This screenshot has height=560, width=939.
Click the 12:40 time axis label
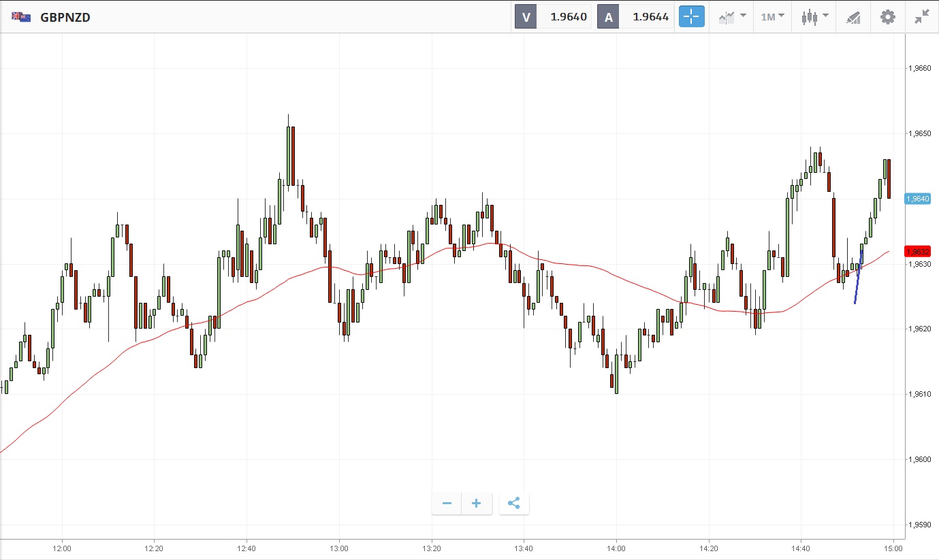(x=246, y=548)
